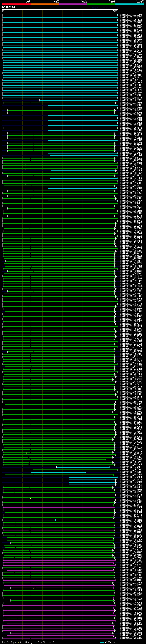Select label UniRef100_Q608T3

coord(131,128)
